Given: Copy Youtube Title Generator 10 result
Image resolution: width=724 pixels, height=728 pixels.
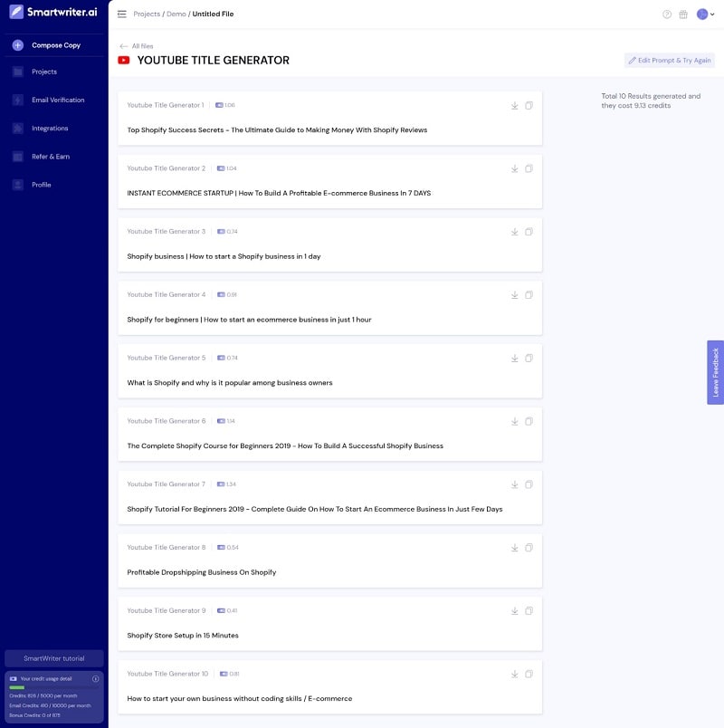Looking at the screenshot, I should tap(529, 674).
